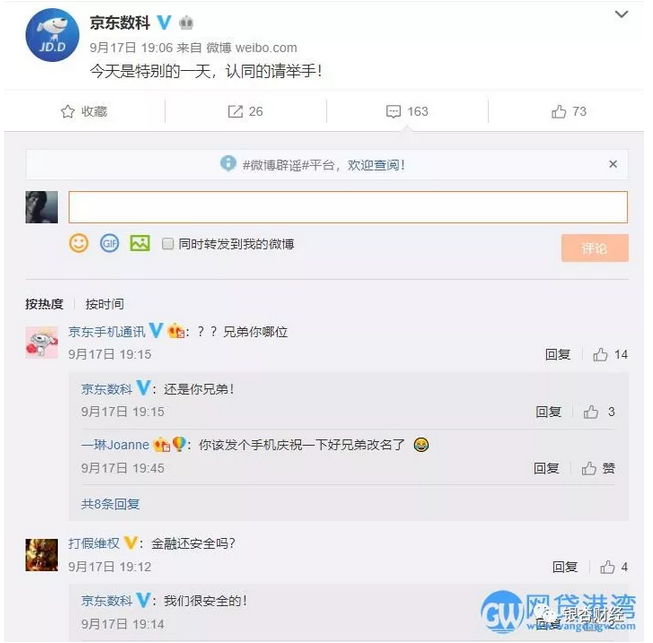Like 京东手机通讯 comment with 14 likes
Screen dimensions: 653x643
coord(600,355)
